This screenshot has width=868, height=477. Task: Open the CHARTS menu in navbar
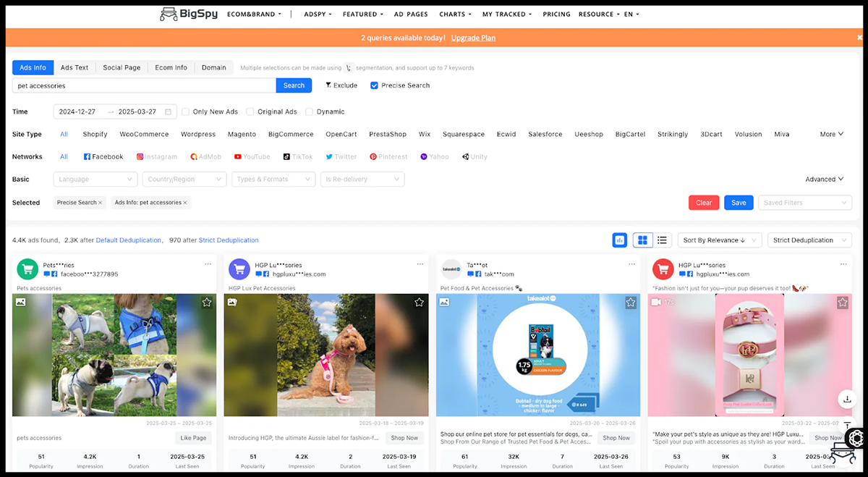pos(455,14)
